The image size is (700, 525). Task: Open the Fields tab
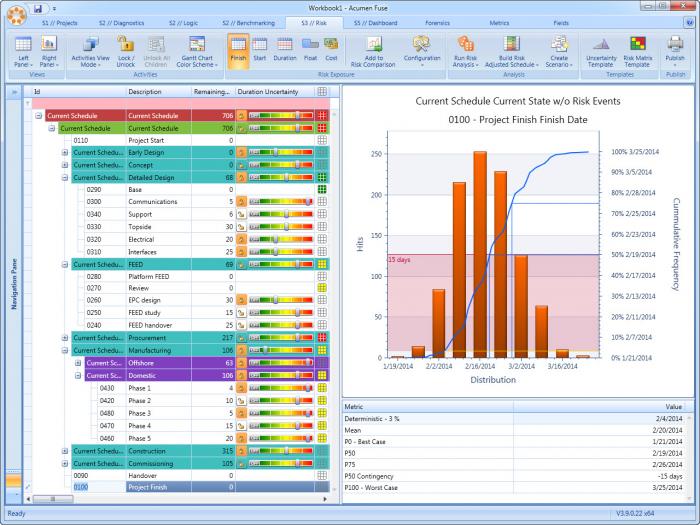point(561,23)
